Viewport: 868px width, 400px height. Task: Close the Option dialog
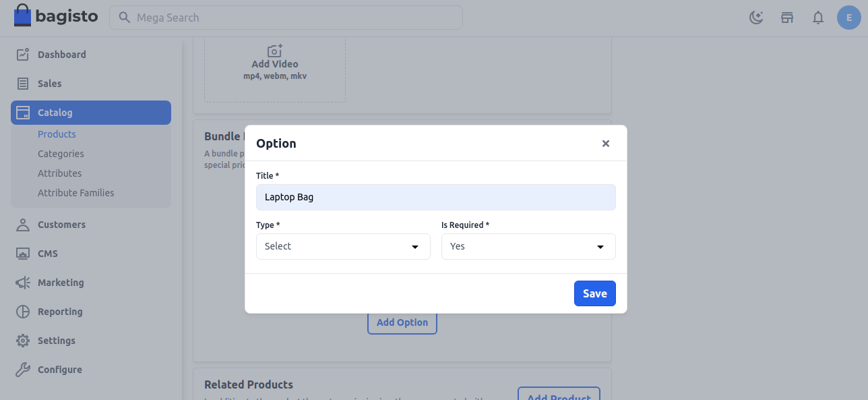pos(605,143)
